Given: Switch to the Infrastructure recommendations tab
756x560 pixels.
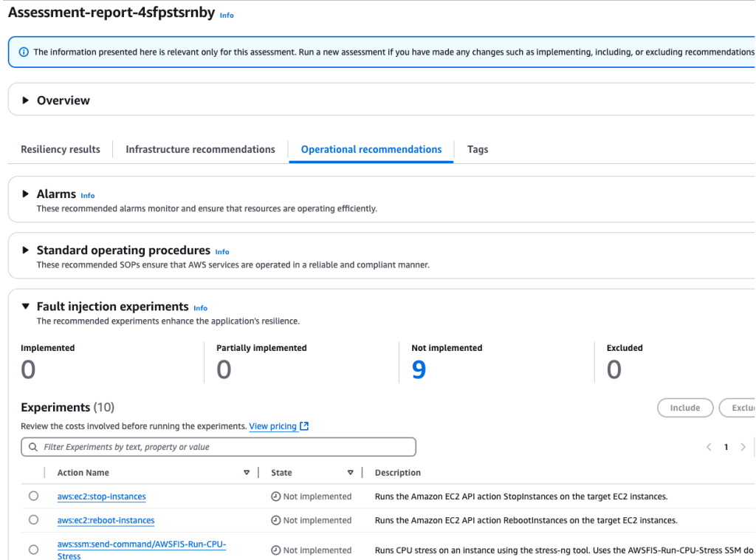Looking at the screenshot, I should [199, 149].
